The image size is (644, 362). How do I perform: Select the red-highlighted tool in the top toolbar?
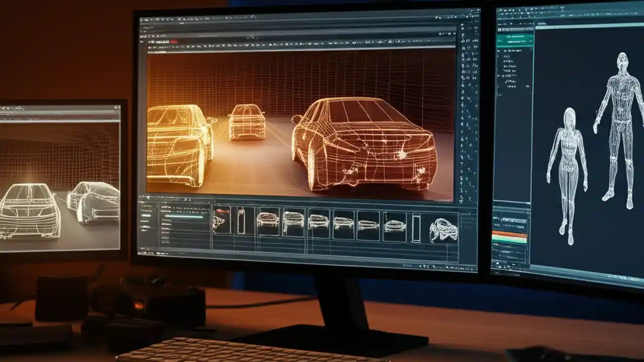[173, 40]
